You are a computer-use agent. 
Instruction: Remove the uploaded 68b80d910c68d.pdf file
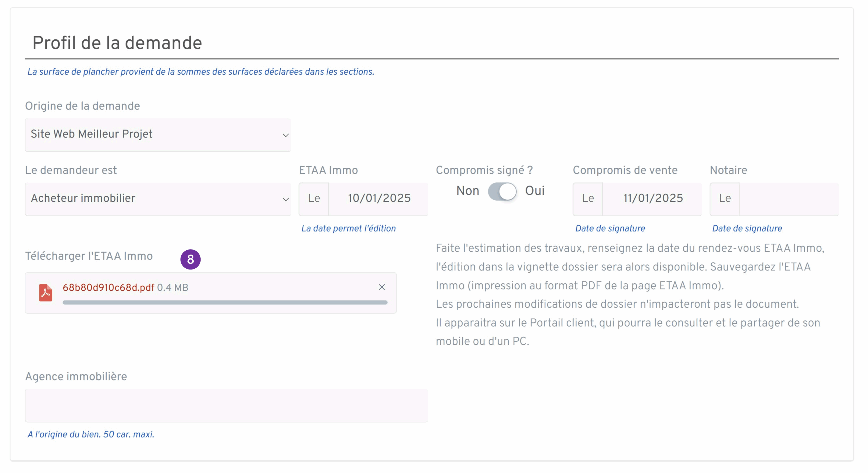382,287
